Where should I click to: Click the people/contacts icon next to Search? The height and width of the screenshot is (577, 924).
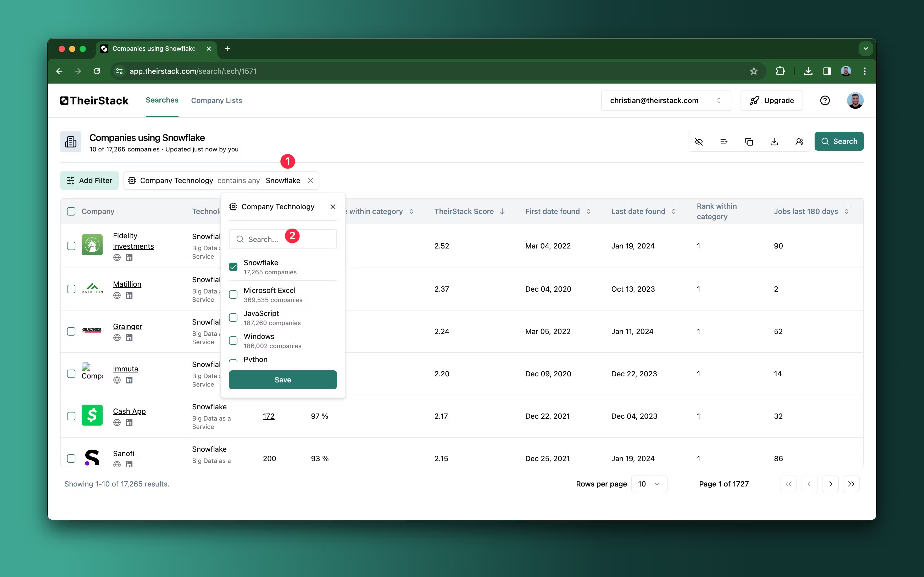[x=799, y=142]
